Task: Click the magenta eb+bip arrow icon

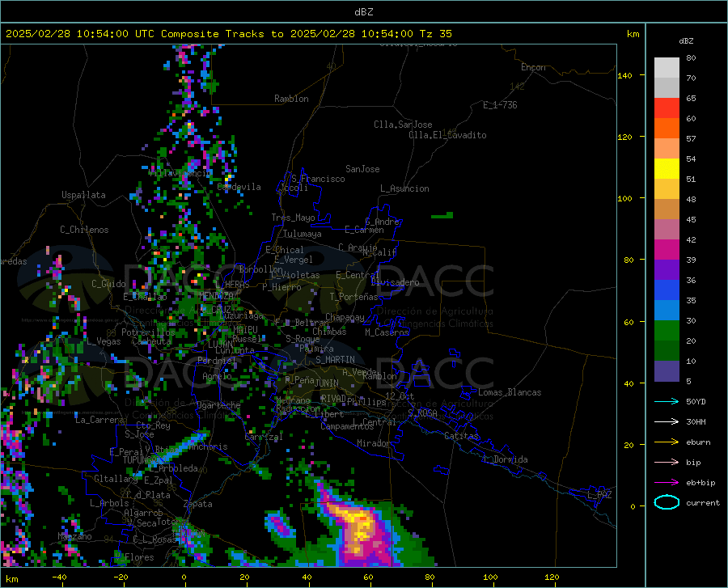Action: pyautogui.click(x=667, y=483)
